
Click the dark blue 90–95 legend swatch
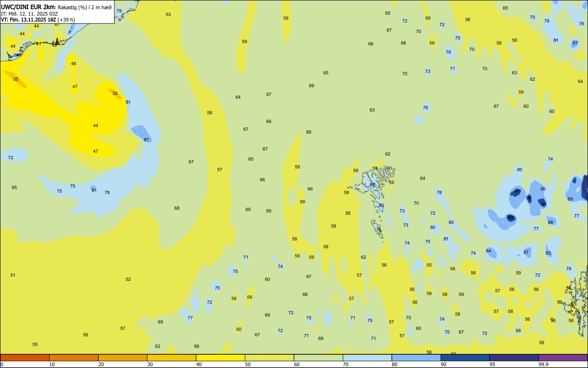point(465,357)
